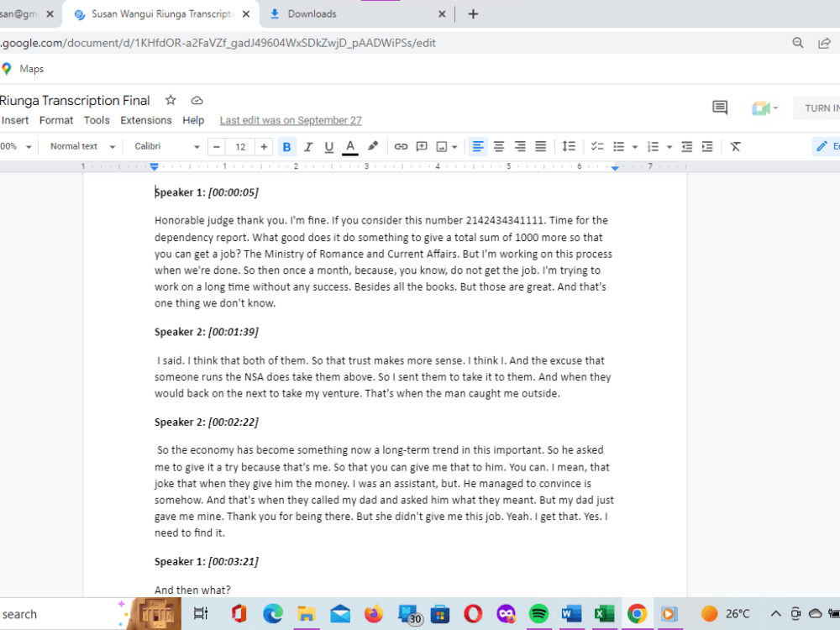
Task: Increase indent
Action: tap(707, 147)
